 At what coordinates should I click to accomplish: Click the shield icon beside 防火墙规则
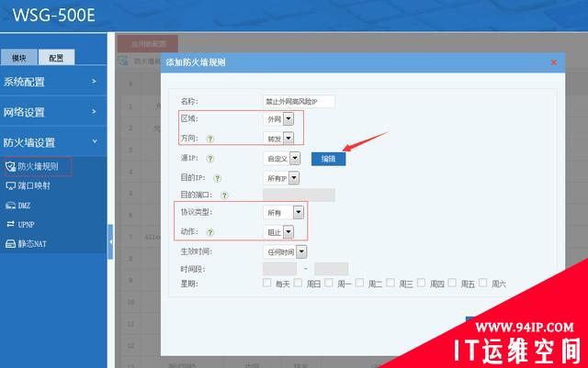click(10, 166)
